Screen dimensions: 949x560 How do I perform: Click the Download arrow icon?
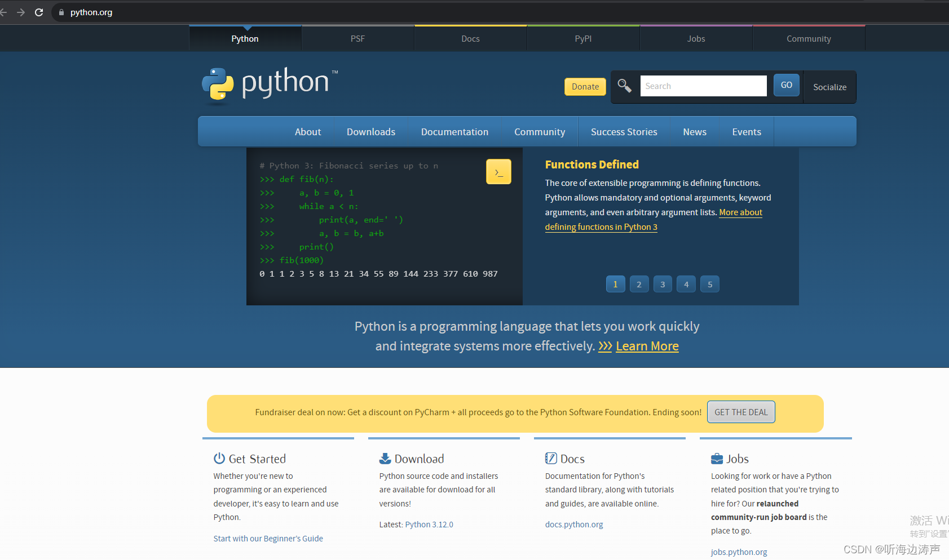pyautogui.click(x=385, y=459)
